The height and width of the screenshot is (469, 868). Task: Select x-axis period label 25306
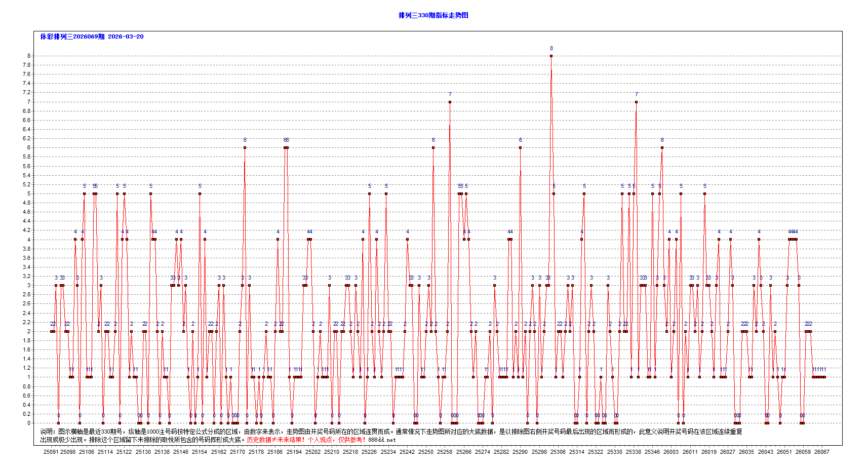point(558,452)
